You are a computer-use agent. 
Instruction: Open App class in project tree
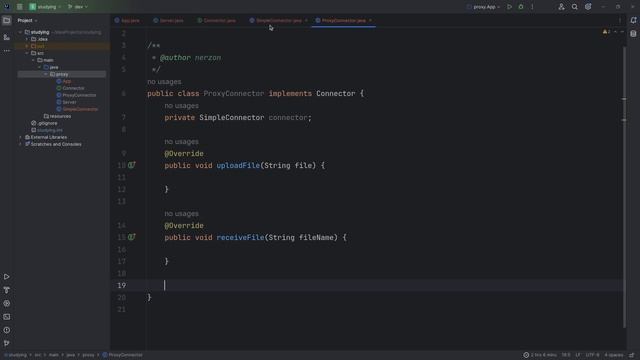[64, 82]
